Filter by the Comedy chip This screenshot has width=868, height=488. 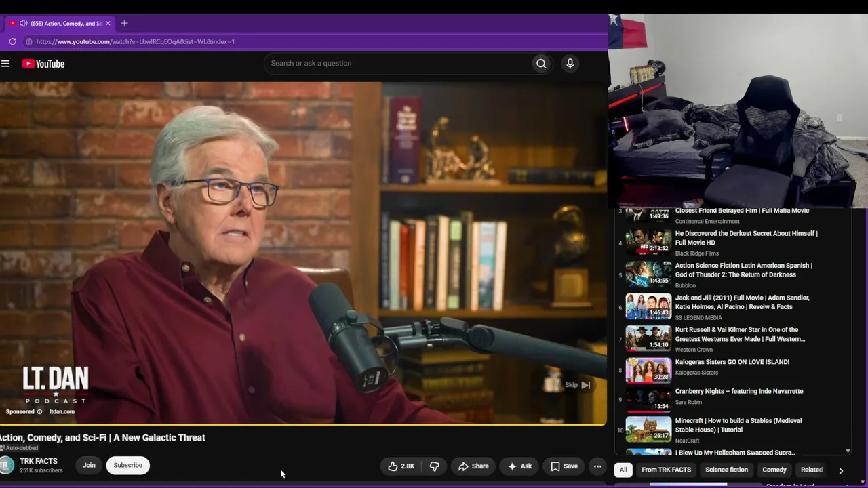[x=774, y=470]
